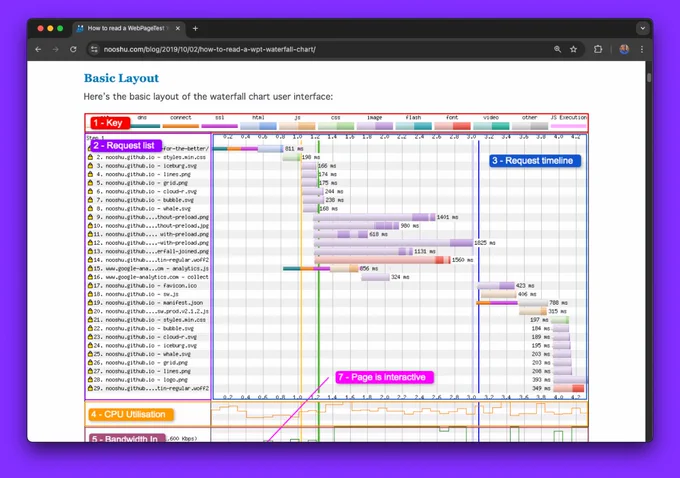Image resolution: width=680 pixels, height=478 pixels.
Task: Open the Chrome three-dot menu
Action: tap(642, 49)
